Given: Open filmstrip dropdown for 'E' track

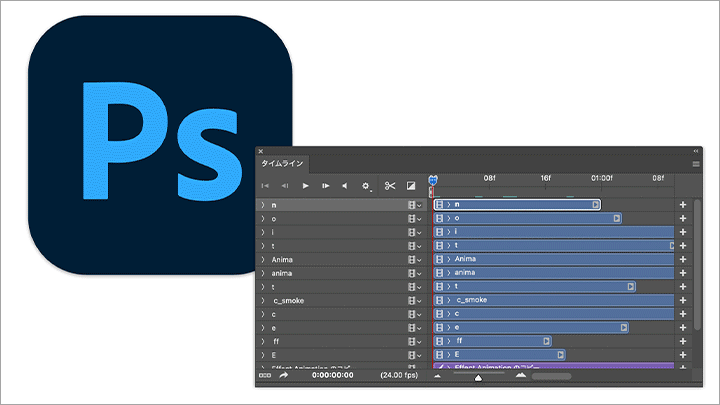Looking at the screenshot, I should point(415,355).
